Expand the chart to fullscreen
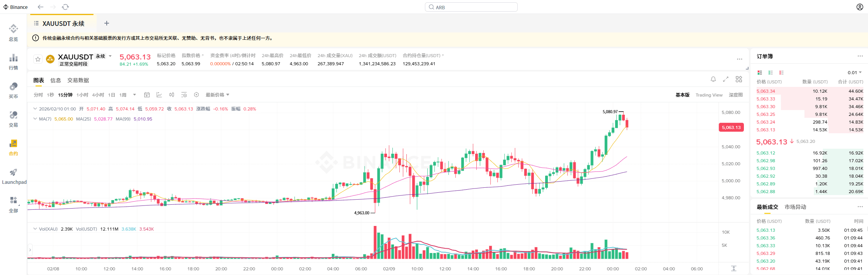 [x=726, y=79]
